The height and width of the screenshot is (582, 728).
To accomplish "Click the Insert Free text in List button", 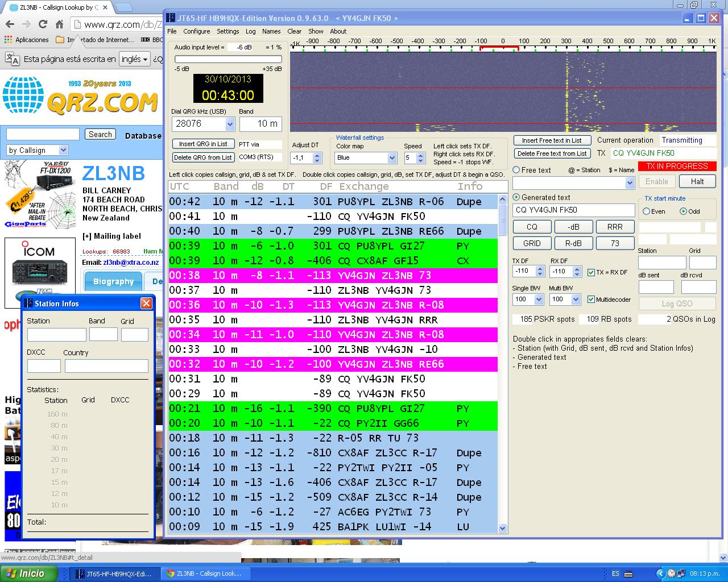I will (x=552, y=140).
